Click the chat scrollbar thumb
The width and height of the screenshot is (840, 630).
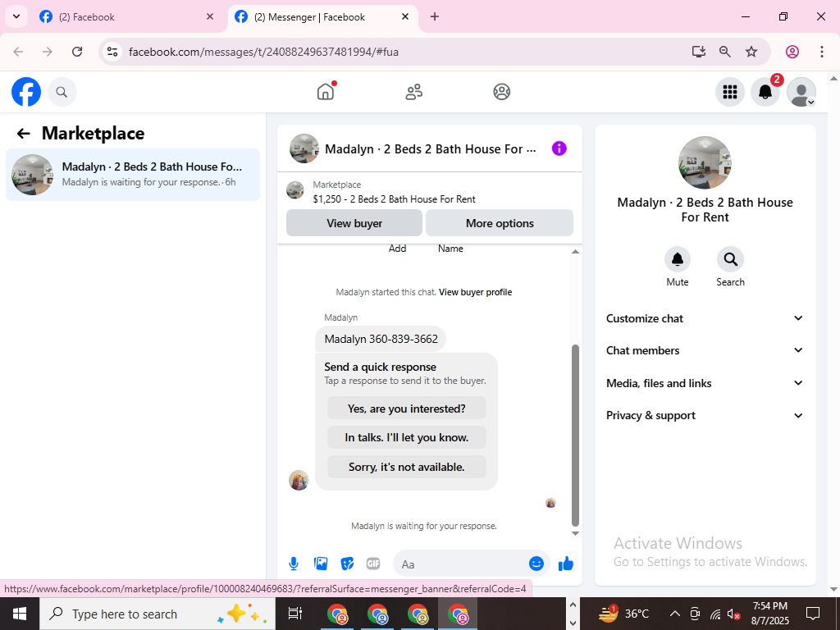point(575,436)
